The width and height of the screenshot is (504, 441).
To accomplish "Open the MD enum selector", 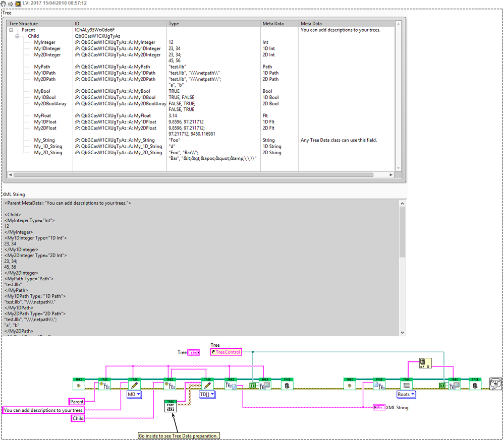I will 134,394.
